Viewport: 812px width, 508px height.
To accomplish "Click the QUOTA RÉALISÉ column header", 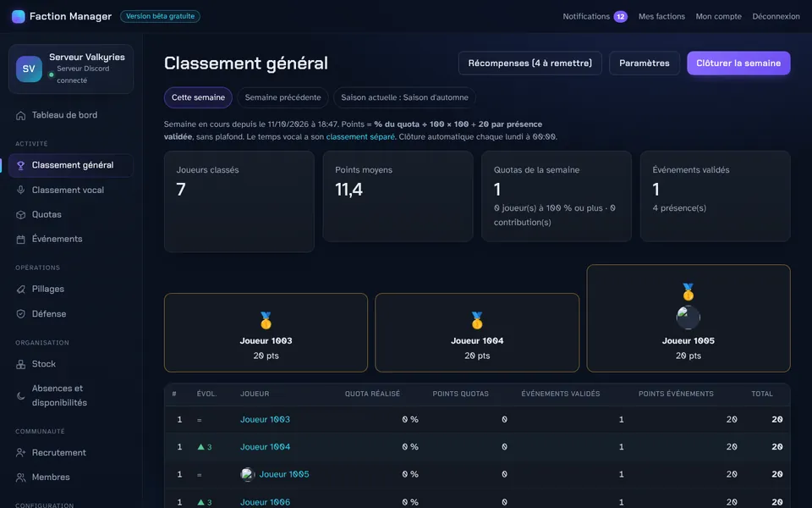I will [x=372, y=394].
